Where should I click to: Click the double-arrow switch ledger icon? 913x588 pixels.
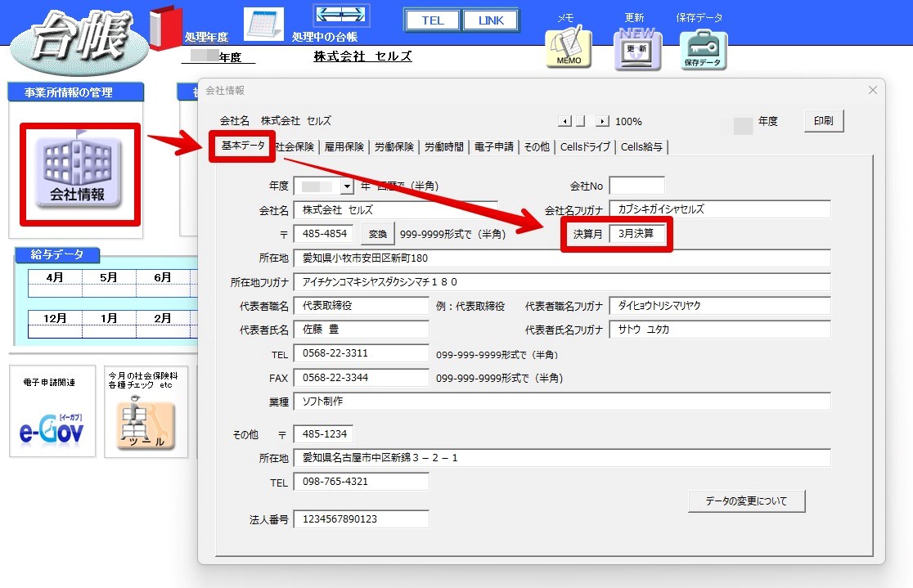[x=341, y=15]
